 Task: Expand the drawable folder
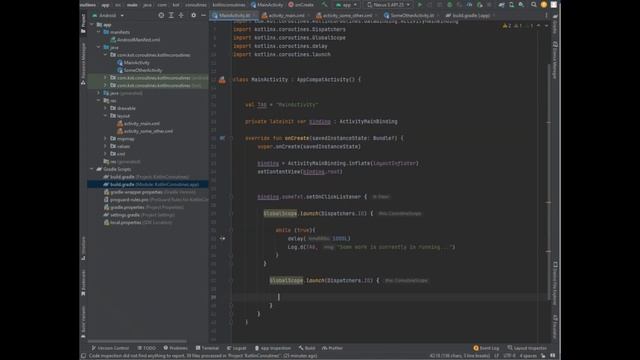(106, 108)
